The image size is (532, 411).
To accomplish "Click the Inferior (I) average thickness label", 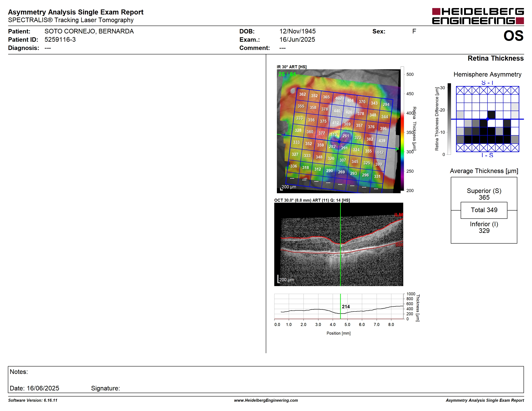I will (484, 224).
